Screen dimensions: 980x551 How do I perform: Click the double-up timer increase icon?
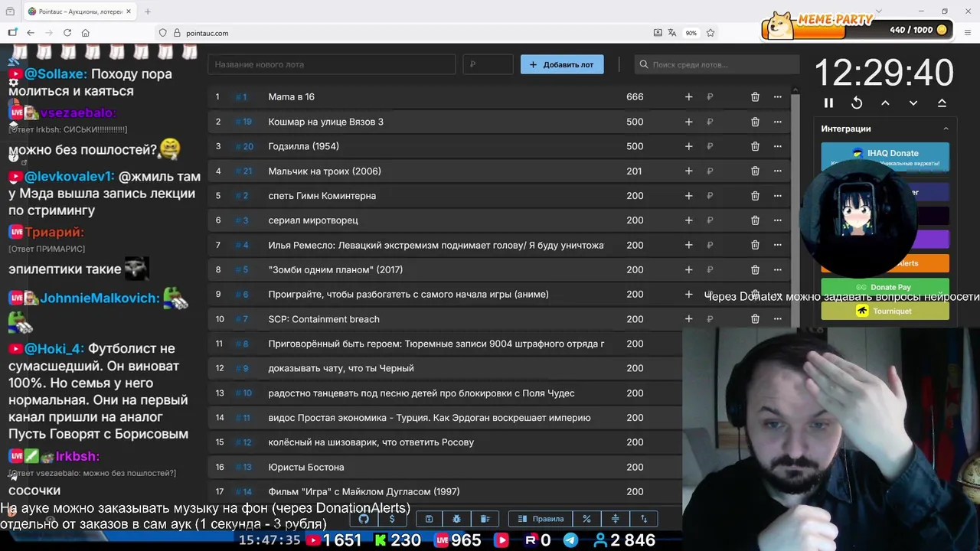pyautogui.click(x=942, y=103)
